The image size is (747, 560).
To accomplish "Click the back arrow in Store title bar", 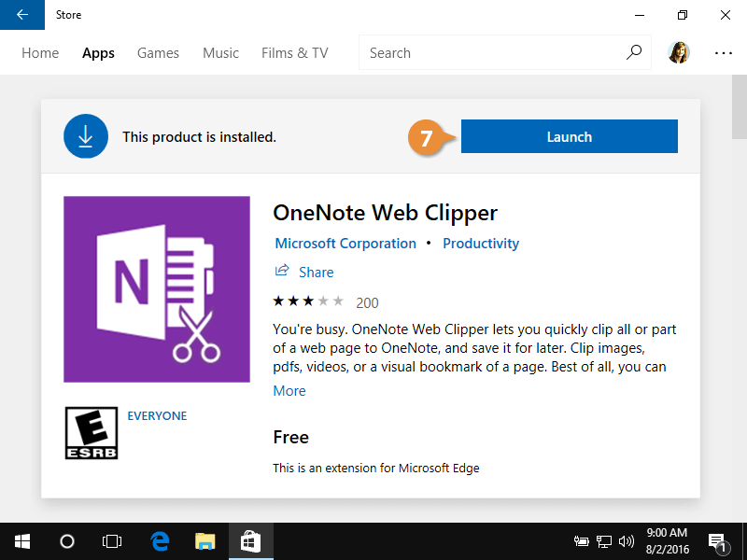I will pyautogui.click(x=21, y=15).
